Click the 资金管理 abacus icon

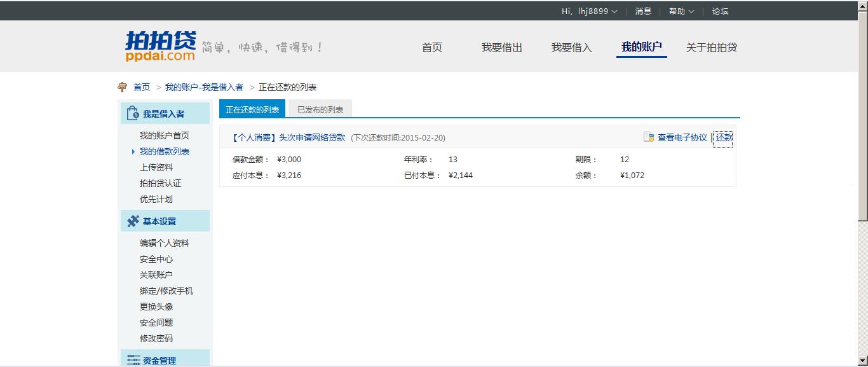pos(133,360)
